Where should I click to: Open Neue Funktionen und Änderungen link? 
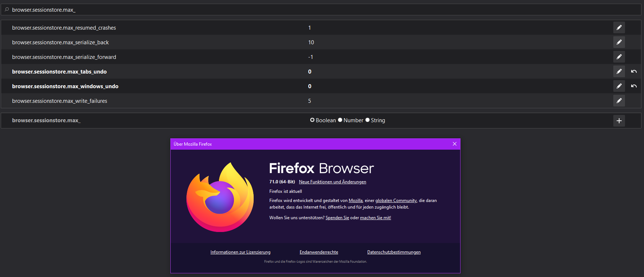[332, 182]
